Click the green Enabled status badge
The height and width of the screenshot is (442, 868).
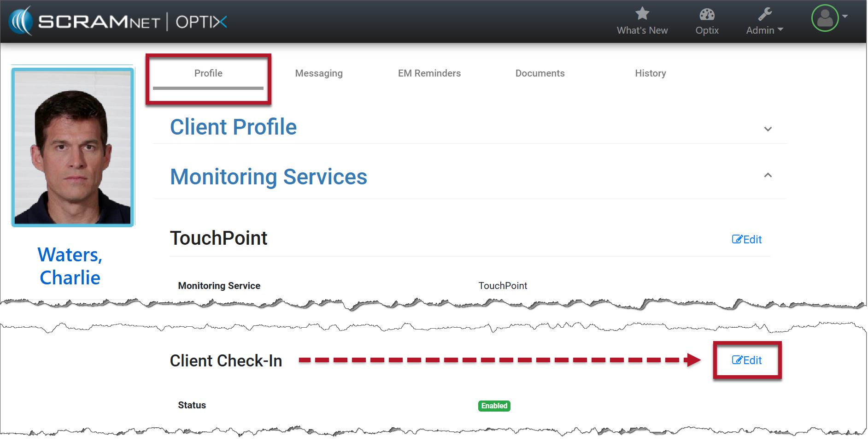pyautogui.click(x=494, y=406)
